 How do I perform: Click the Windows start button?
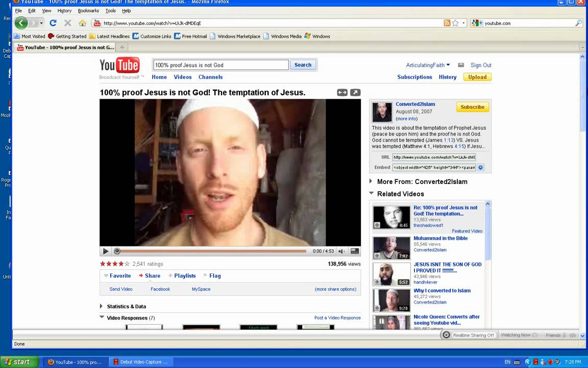pyautogui.click(x=19, y=362)
